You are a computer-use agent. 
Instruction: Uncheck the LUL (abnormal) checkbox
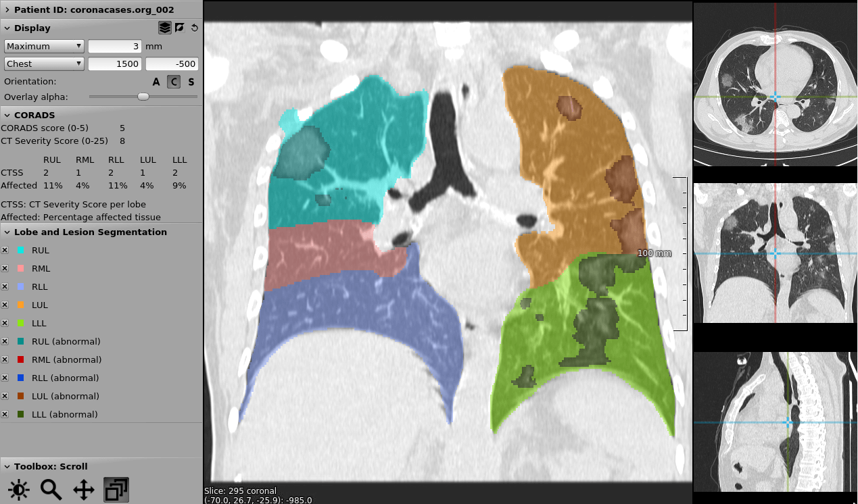pos(5,396)
